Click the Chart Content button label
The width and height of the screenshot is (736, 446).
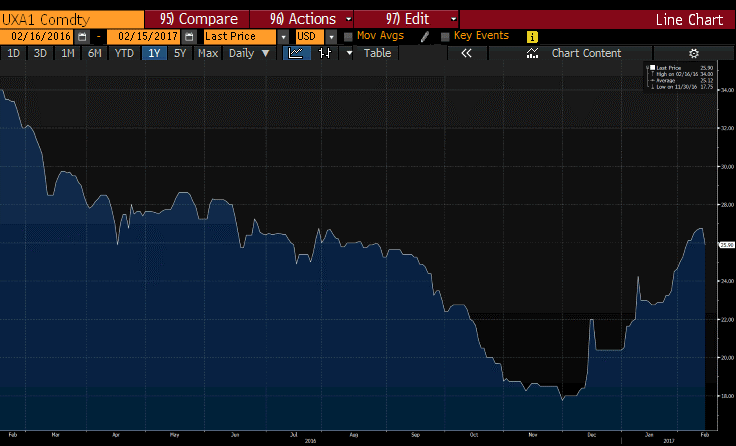[x=586, y=53]
